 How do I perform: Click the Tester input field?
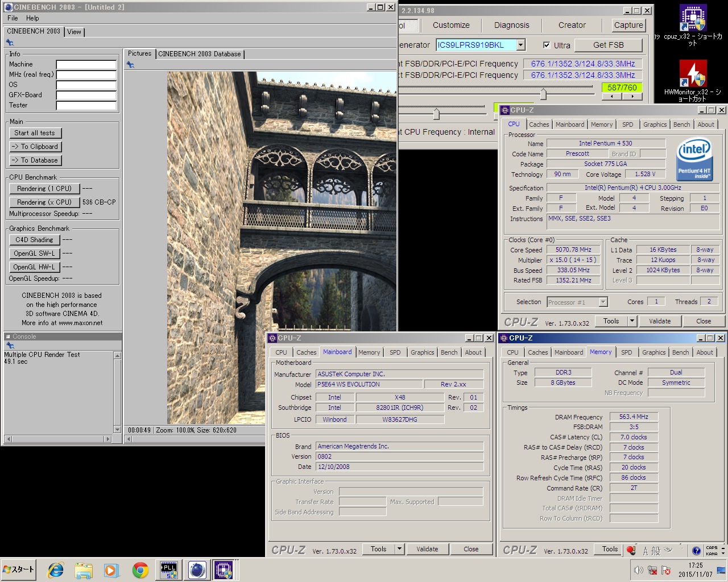86,106
